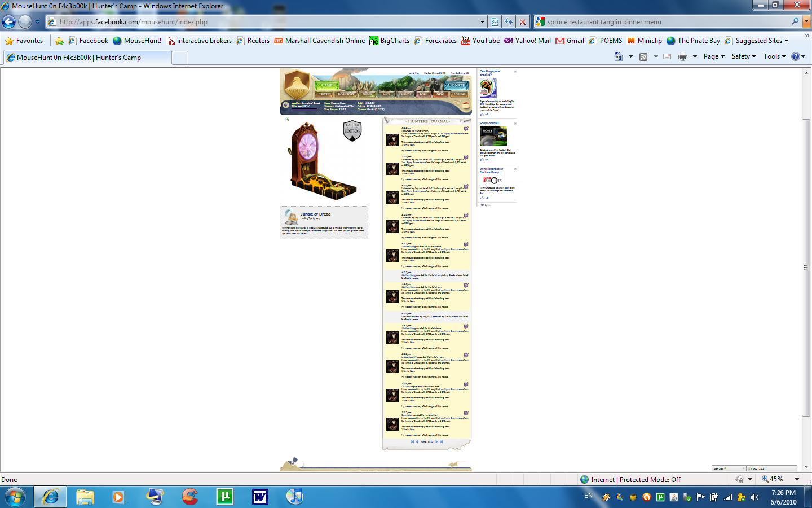
Task: Open iTunes from the taskbar
Action: (295, 497)
